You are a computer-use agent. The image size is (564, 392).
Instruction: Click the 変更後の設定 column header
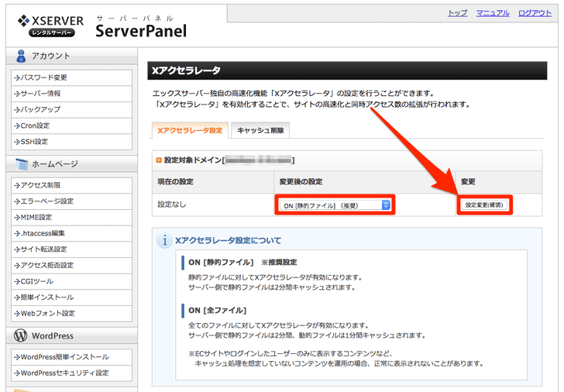click(365, 181)
